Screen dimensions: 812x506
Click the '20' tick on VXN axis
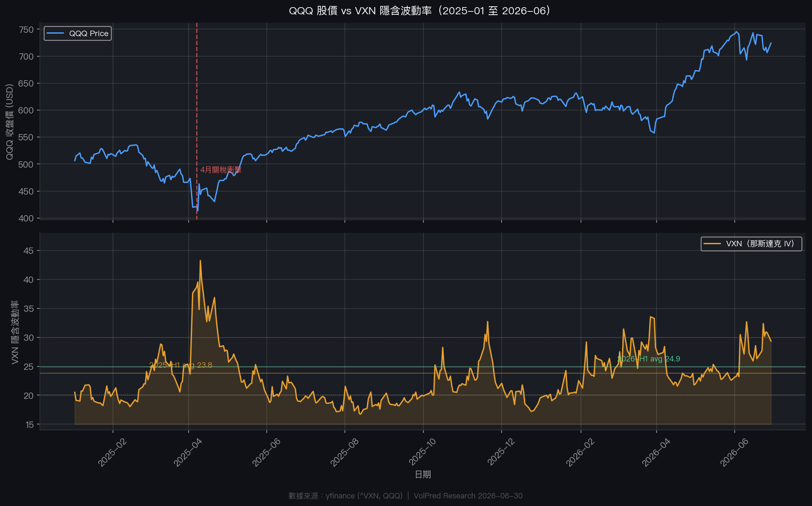click(x=29, y=395)
